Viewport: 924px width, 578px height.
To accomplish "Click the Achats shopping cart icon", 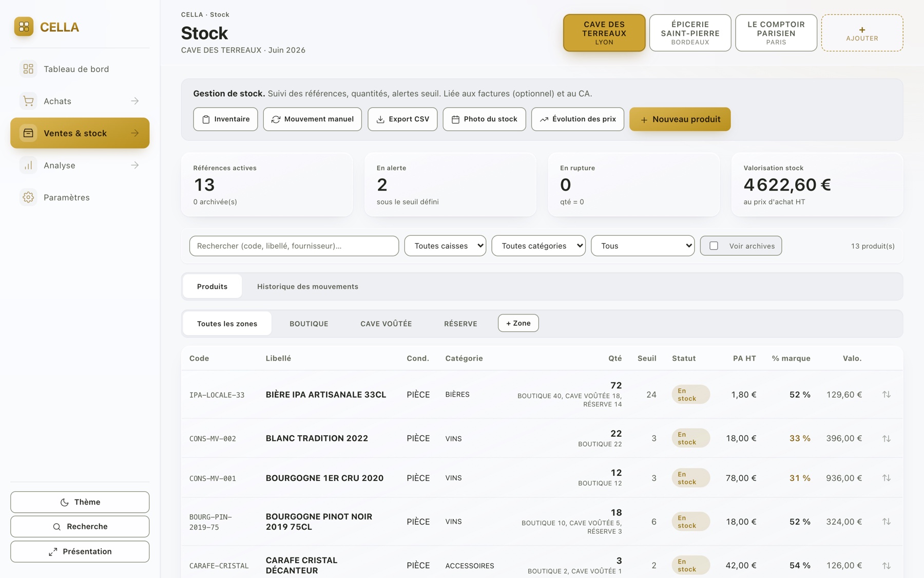I will (28, 101).
